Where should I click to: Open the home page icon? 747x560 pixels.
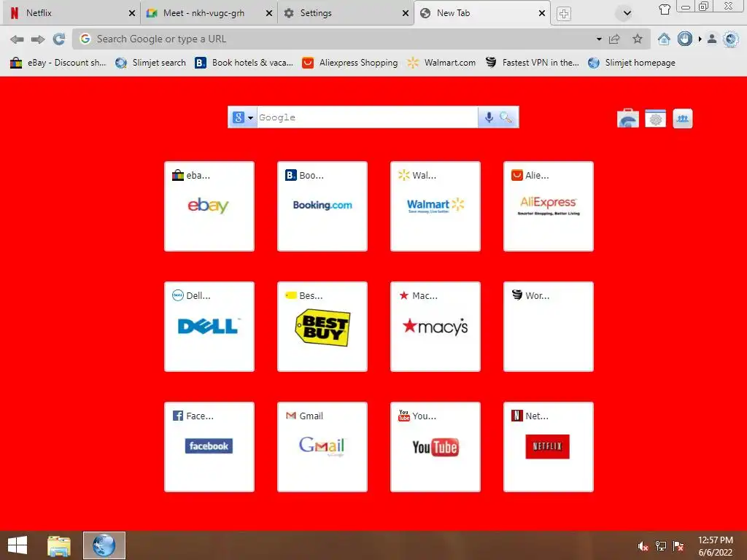click(664, 39)
